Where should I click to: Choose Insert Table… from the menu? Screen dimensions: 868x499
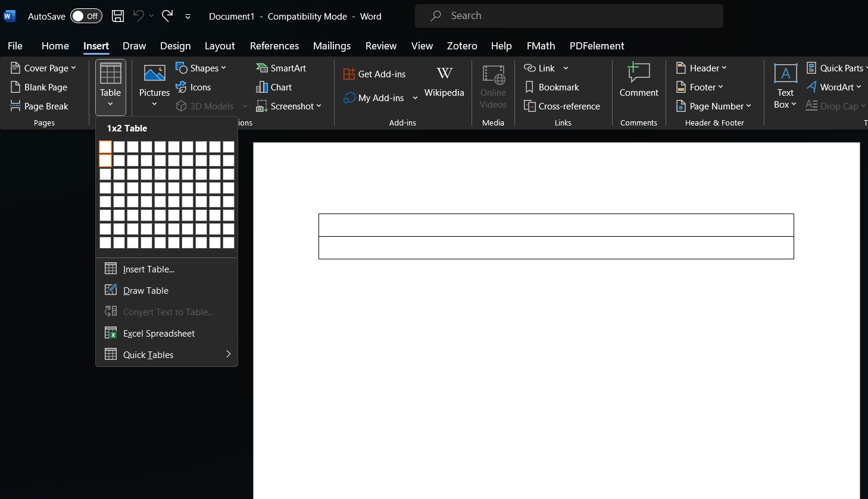coord(148,269)
